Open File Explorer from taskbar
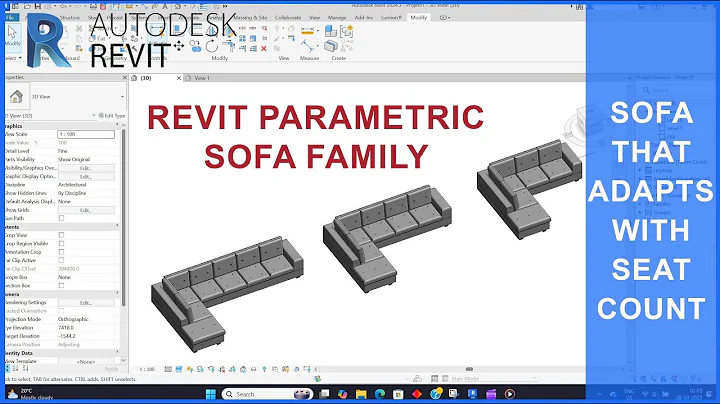The height and width of the screenshot is (404, 720). click(x=361, y=394)
